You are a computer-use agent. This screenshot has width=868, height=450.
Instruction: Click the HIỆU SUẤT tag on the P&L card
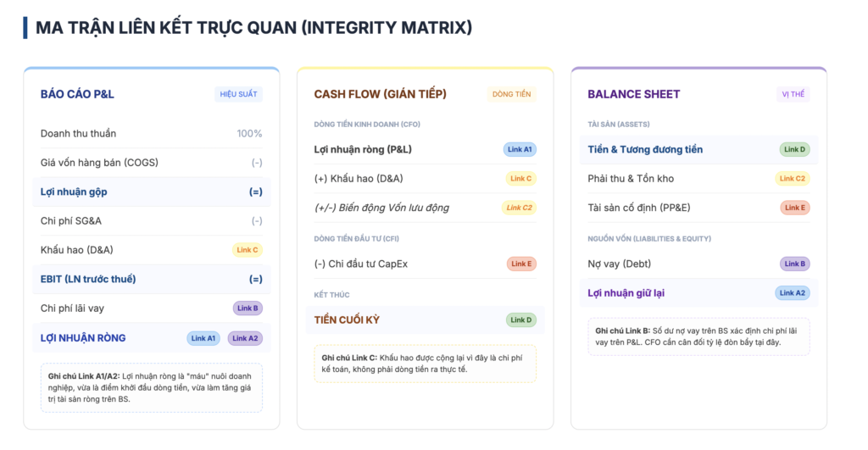[238, 94]
